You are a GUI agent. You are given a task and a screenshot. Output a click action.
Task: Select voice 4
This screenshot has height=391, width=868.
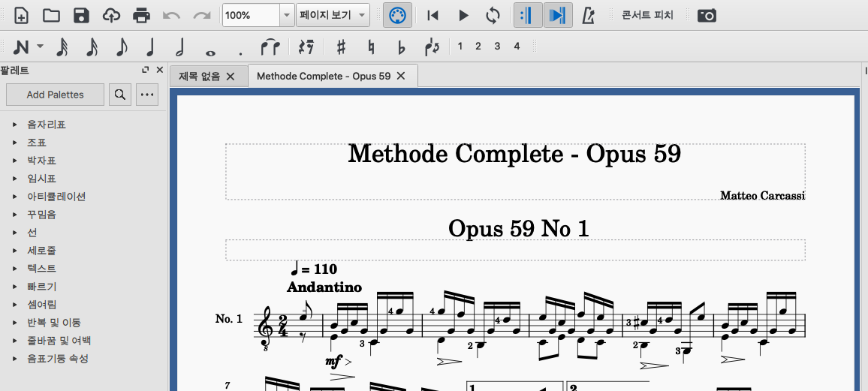[x=517, y=47]
